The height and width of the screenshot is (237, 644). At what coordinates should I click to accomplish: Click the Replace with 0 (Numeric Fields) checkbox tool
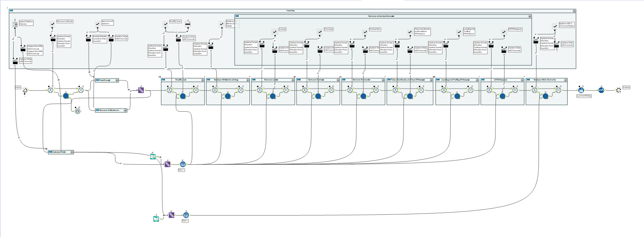point(555,27)
